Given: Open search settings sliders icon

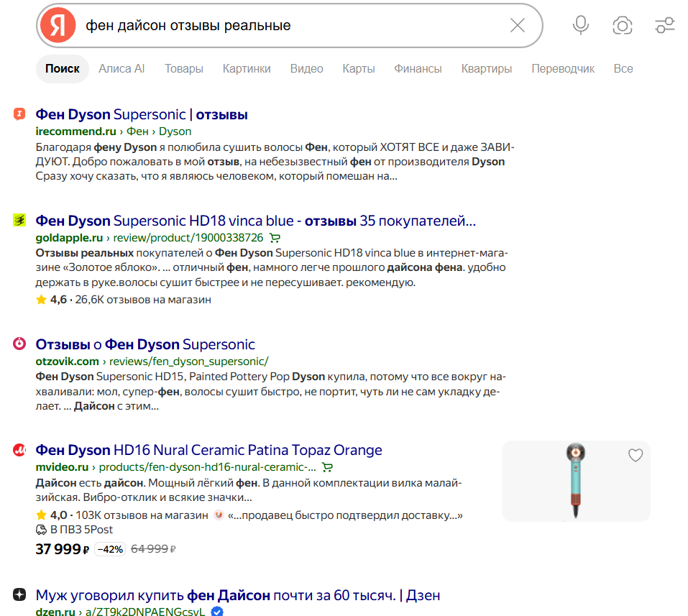Looking at the screenshot, I should [665, 25].
